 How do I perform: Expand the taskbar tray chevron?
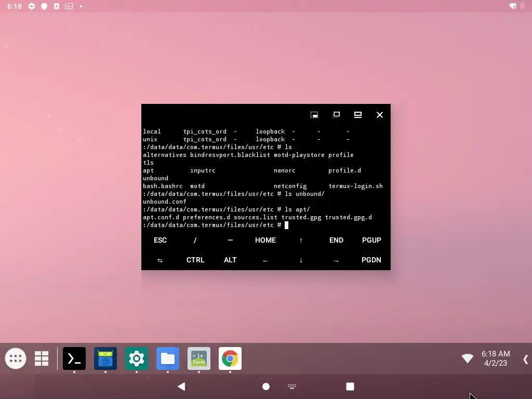[526, 360]
